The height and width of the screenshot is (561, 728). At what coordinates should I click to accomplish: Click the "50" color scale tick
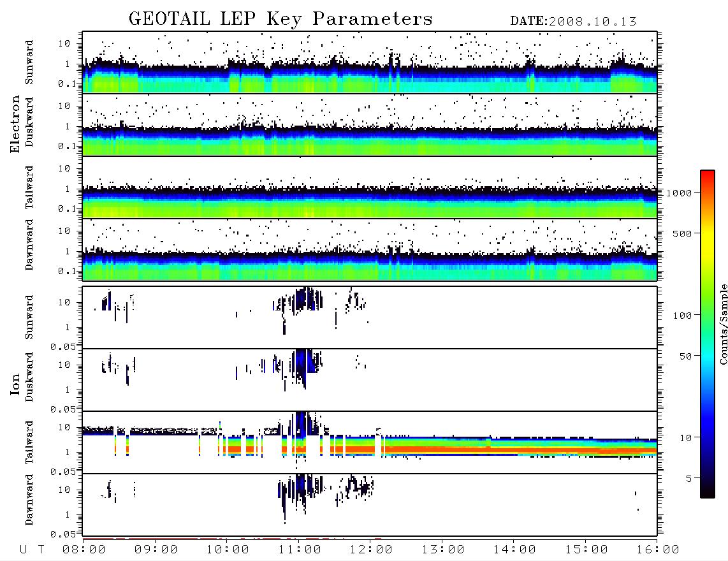coord(685,356)
